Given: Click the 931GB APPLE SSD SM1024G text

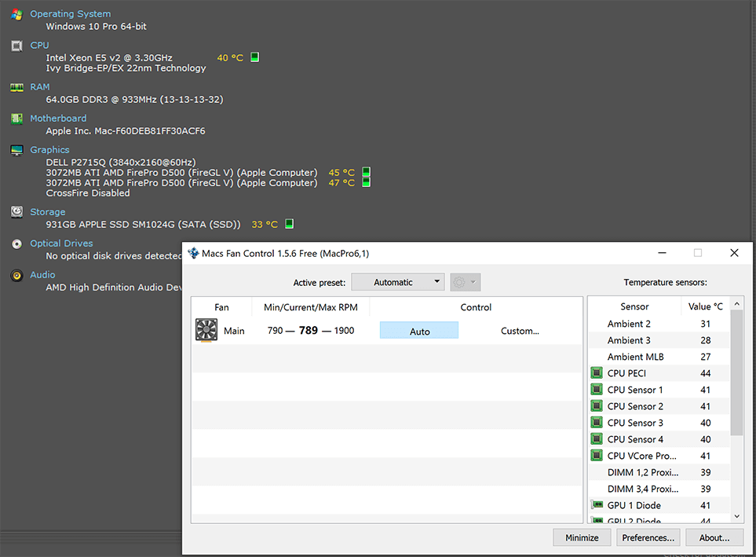Looking at the screenshot, I should coord(143,225).
